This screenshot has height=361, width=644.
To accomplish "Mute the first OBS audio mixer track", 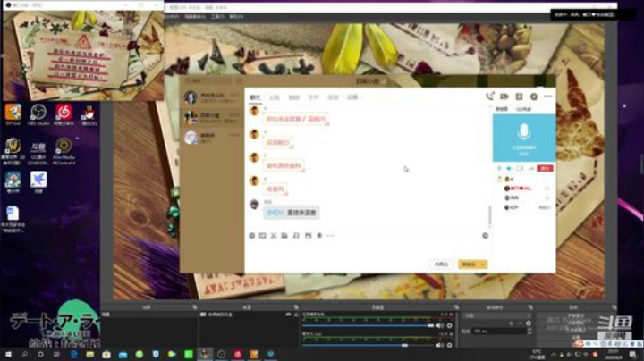I will (440, 326).
